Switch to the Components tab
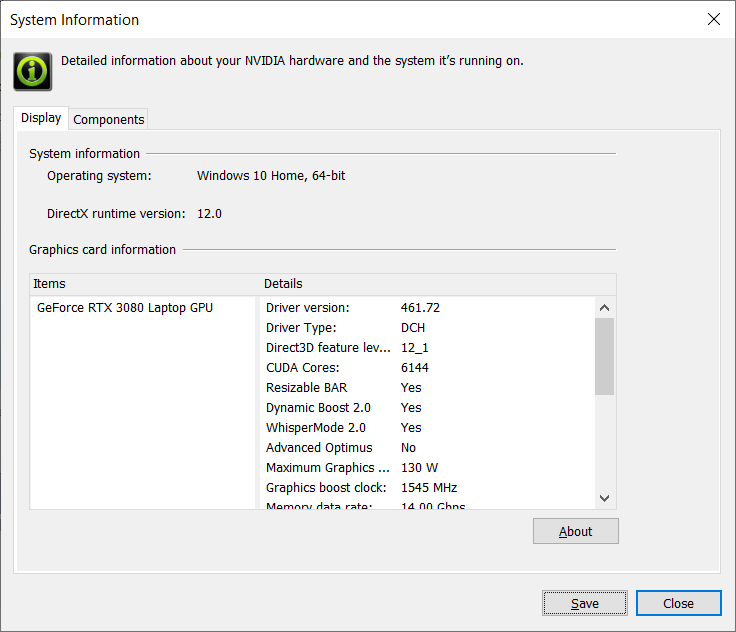Screen dimensions: 736x632 coord(108,119)
